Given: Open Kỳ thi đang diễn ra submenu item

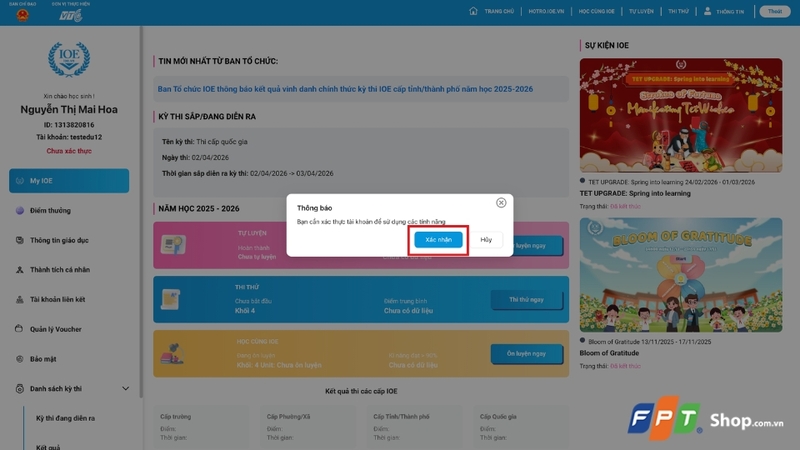Looking at the screenshot, I should coord(65,418).
